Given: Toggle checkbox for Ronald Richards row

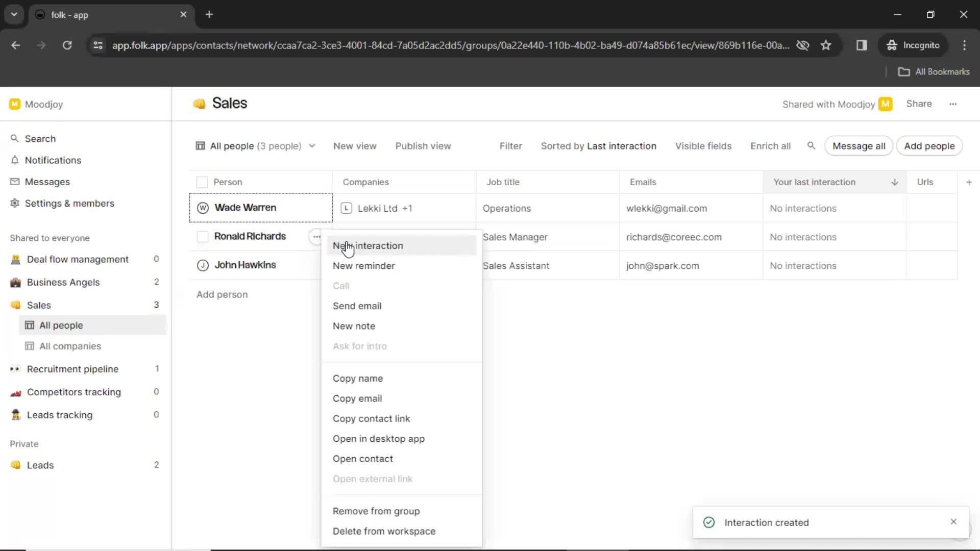Looking at the screenshot, I should (202, 236).
